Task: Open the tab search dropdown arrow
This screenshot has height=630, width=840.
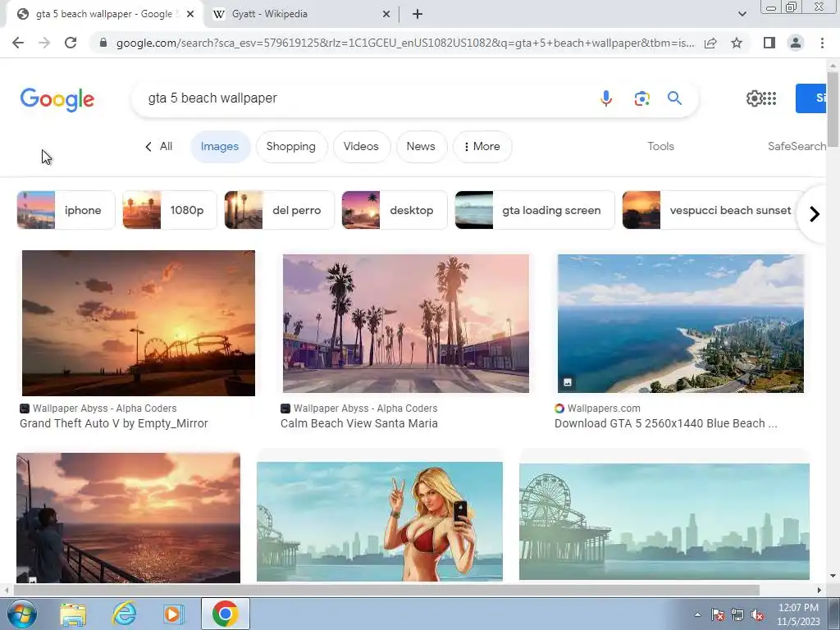Action: click(x=742, y=15)
